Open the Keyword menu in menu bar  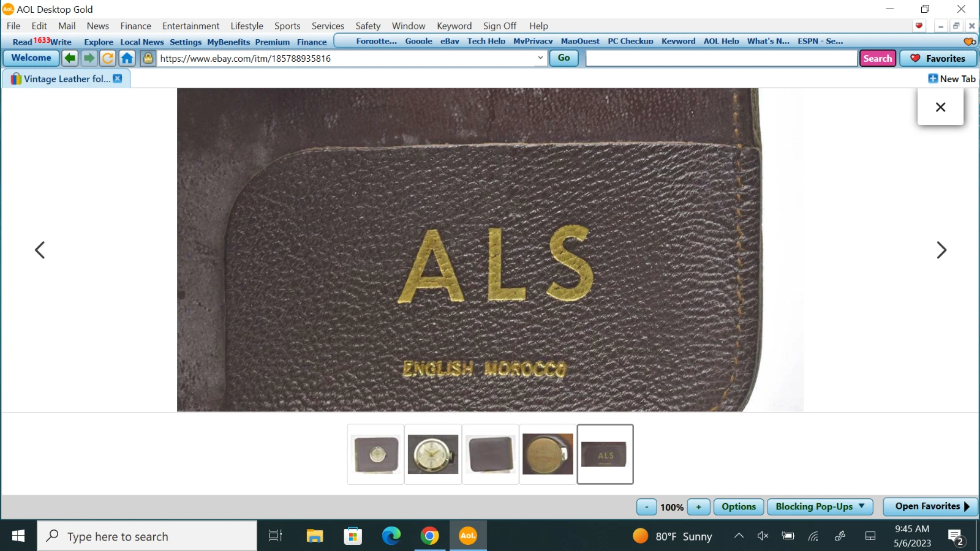pyautogui.click(x=454, y=26)
